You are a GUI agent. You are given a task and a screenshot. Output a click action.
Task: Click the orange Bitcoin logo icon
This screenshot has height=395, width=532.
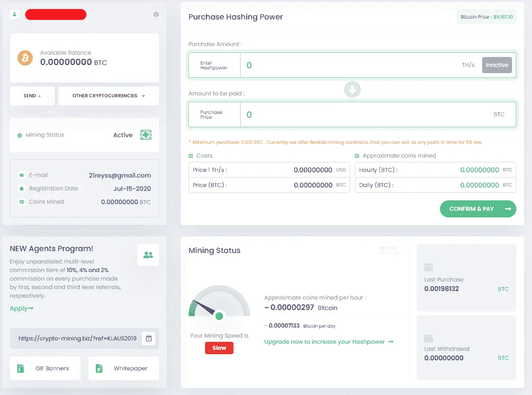pos(25,58)
